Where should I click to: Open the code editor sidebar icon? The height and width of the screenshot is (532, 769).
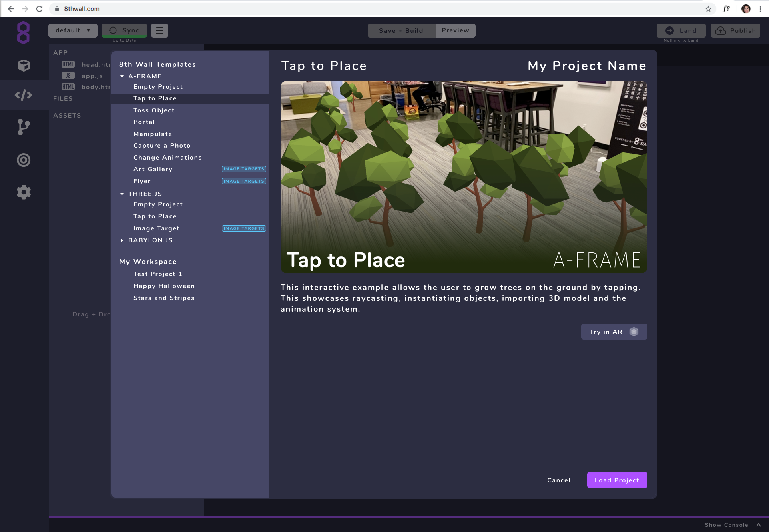point(24,95)
